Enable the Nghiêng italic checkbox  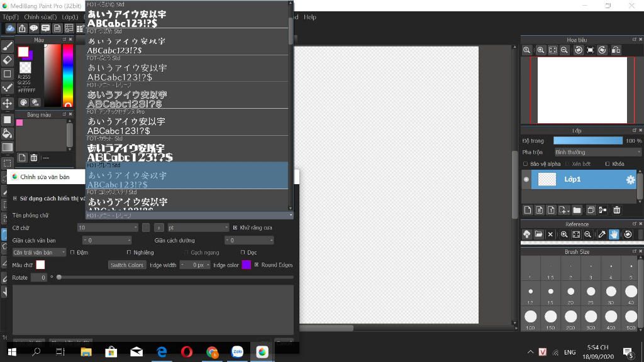pyautogui.click(x=129, y=253)
